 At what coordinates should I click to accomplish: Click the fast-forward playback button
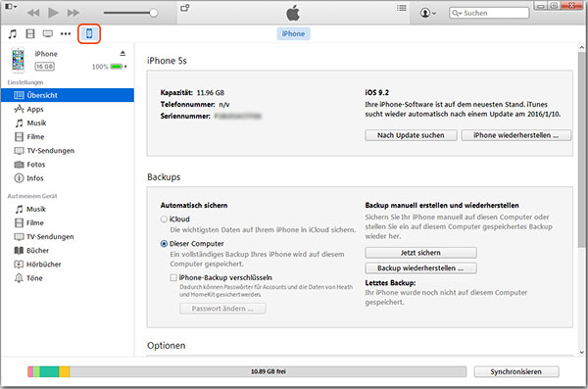[x=73, y=13]
